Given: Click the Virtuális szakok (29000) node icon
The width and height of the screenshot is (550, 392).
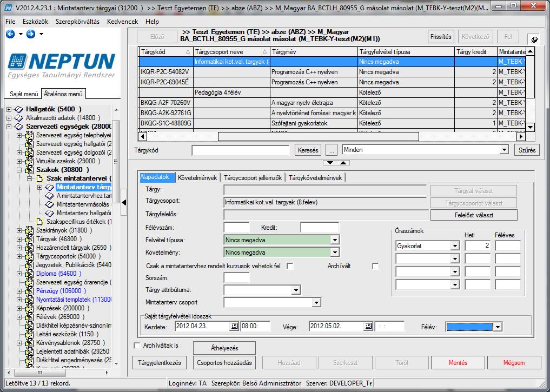Looking at the screenshot, I should pos(30,161).
